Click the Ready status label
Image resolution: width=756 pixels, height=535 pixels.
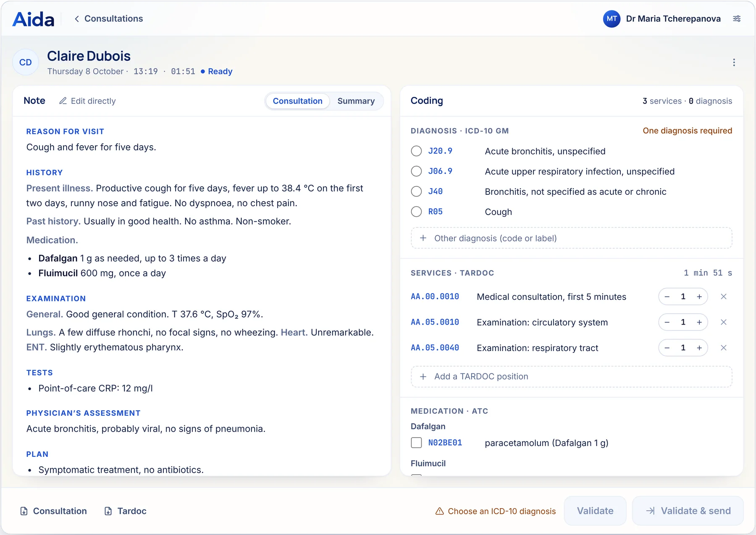point(220,71)
